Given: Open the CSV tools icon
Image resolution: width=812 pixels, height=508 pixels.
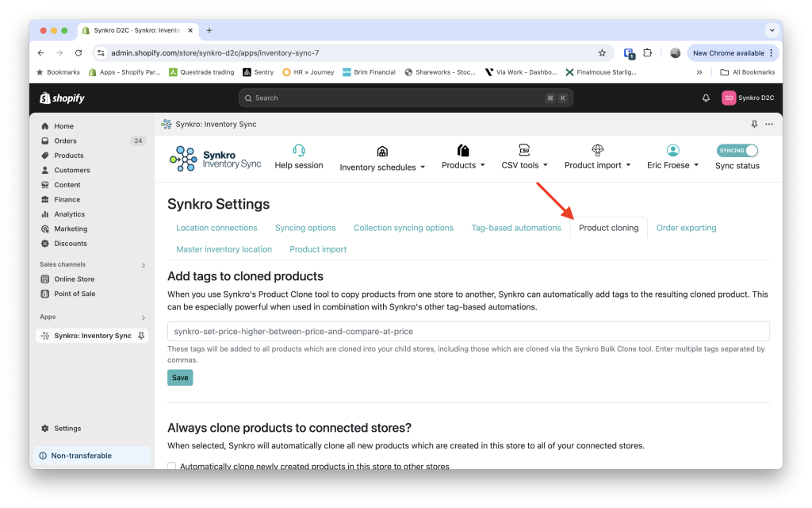Looking at the screenshot, I should click(x=523, y=149).
